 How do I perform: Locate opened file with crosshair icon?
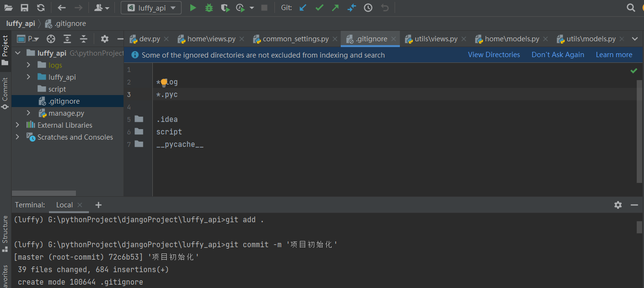click(51, 39)
